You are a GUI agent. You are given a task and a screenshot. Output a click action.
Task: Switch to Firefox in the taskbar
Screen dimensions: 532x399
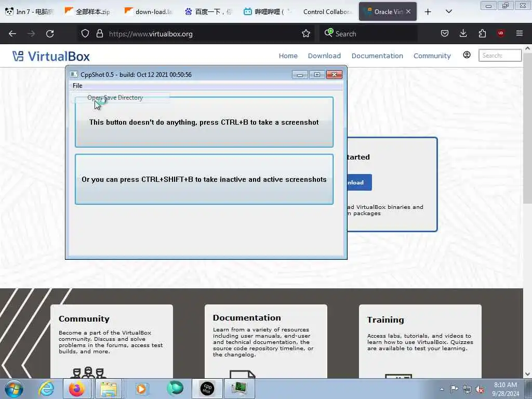77,389
